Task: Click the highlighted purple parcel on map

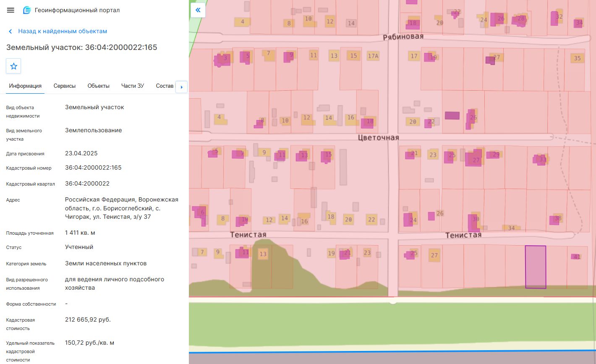Action: coord(536,267)
